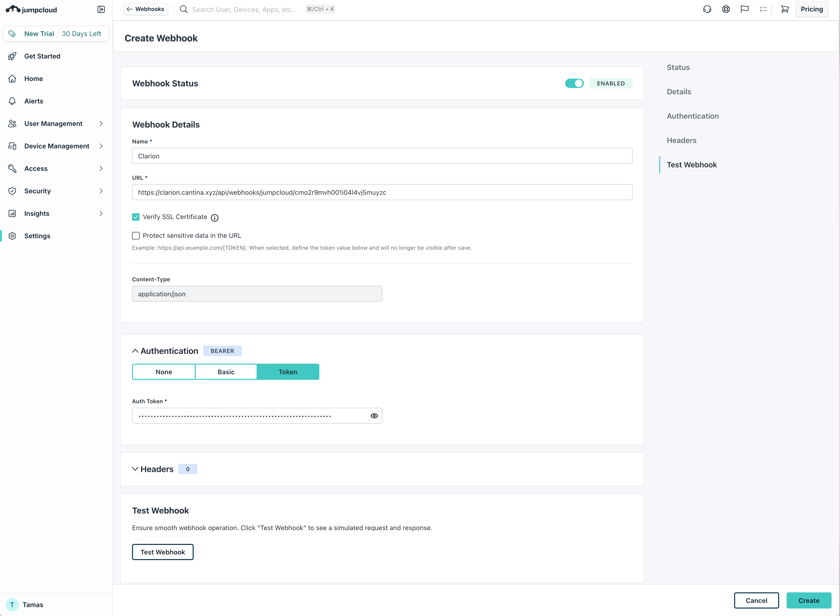Click the BEARER badge
840x616 pixels.
[222, 351]
